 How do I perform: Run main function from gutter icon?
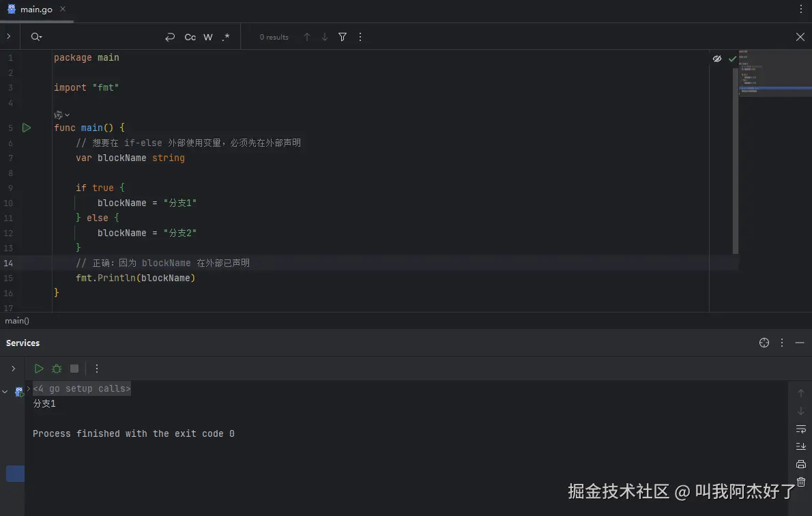(x=27, y=128)
